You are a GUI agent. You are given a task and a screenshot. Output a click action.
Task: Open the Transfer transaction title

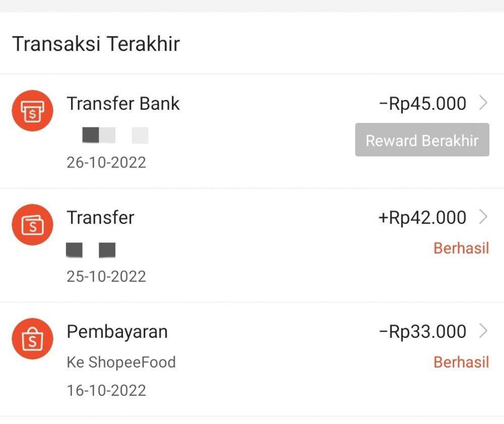101,217
